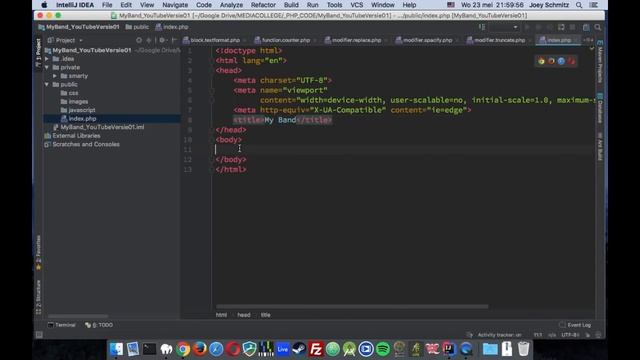Click the Scroll from Source target icon
The width and height of the screenshot is (640, 360).
tap(139, 40)
